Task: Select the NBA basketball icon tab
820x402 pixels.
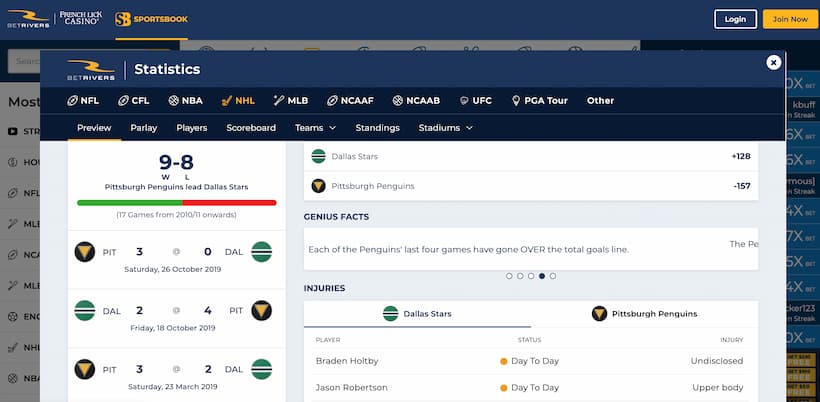Action: pos(186,100)
